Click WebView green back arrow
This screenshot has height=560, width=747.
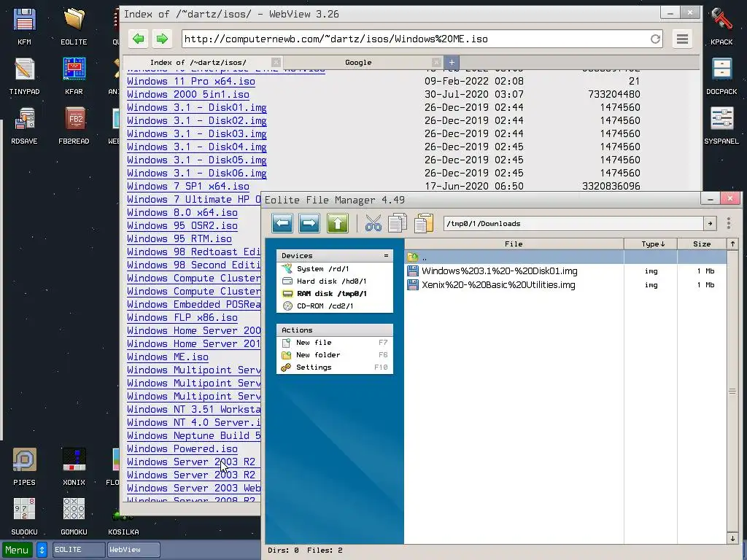[x=138, y=39]
